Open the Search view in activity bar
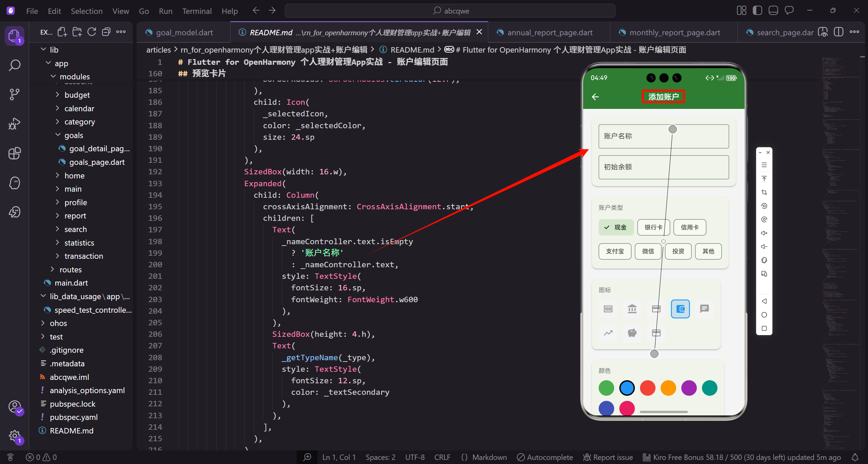This screenshot has width=868, height=464. [x=14, y=65]
